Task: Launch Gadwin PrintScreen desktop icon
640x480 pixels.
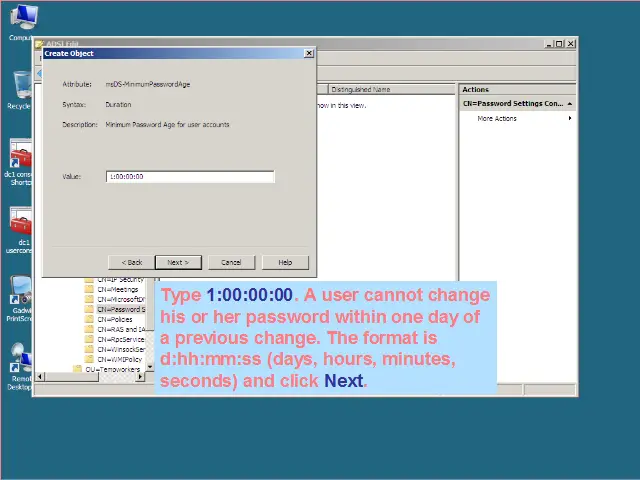Action: point(20,293)
